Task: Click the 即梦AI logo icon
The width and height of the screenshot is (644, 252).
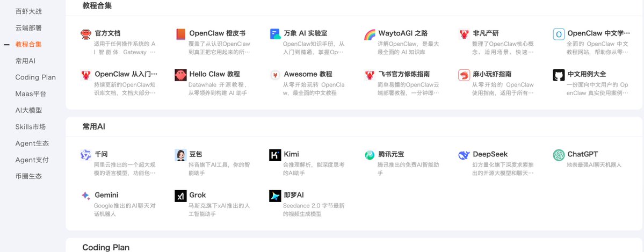Action: pyautogui.click(x=275, y=196)
